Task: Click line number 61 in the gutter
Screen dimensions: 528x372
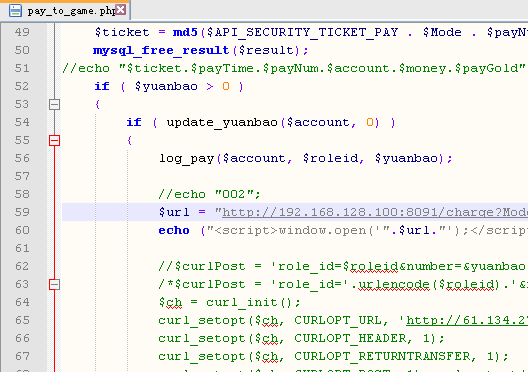Action: point(22,248)
